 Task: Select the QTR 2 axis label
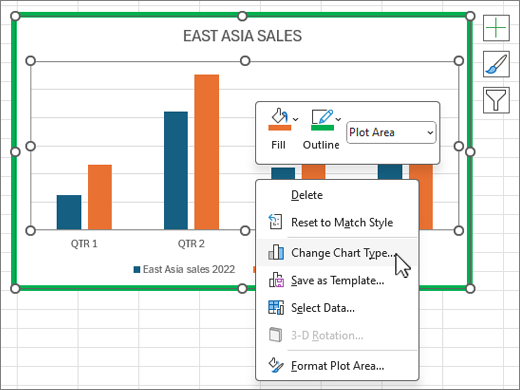pos(191,244)
